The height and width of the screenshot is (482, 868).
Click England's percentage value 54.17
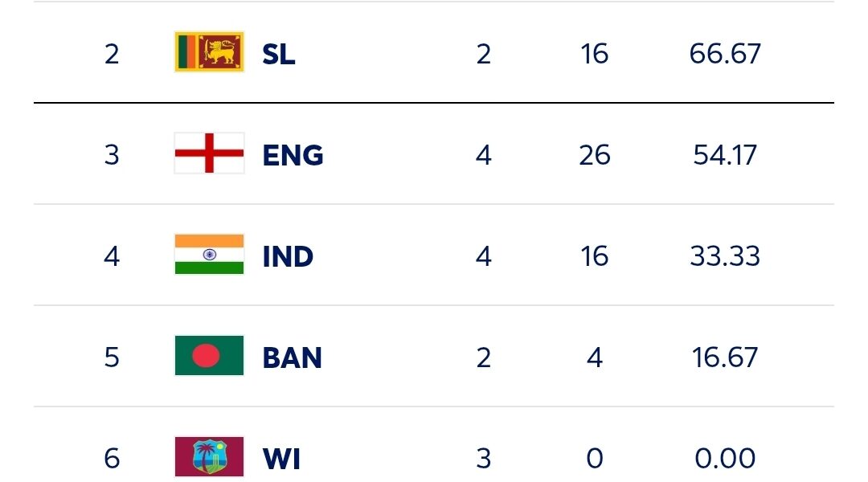725,156
